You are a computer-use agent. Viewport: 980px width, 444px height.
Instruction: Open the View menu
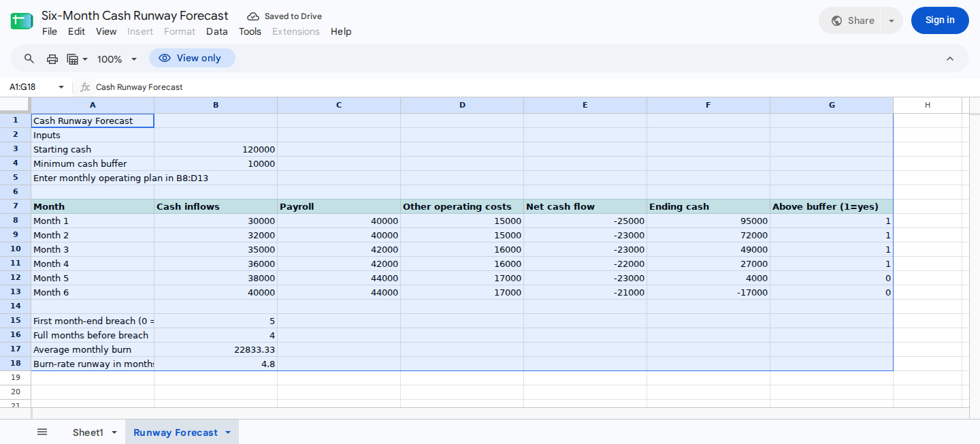pos(106,31)
